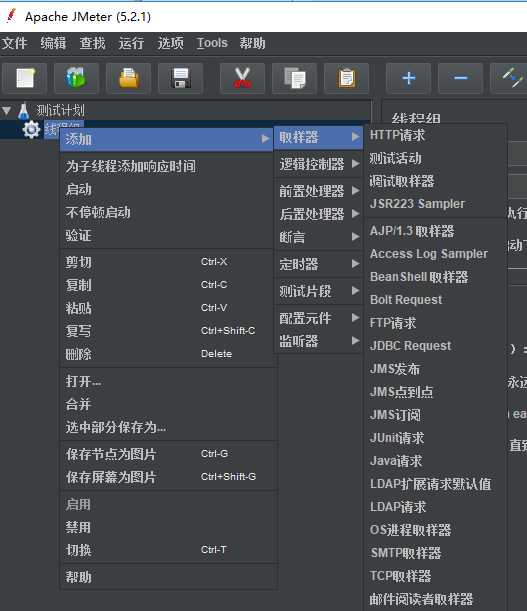The width and height of the screenshot is (527, 611).
Task: Choose FTP请求 sampler
Action: pos(435,323)
